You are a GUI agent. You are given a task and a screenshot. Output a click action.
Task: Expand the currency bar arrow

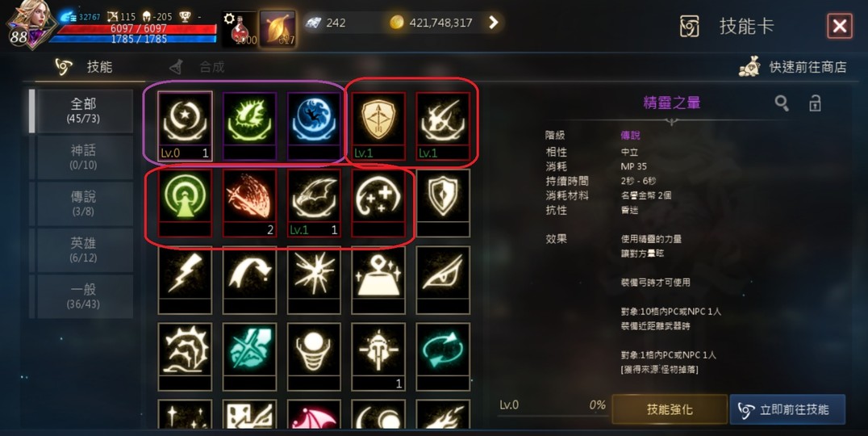(493, 22)
